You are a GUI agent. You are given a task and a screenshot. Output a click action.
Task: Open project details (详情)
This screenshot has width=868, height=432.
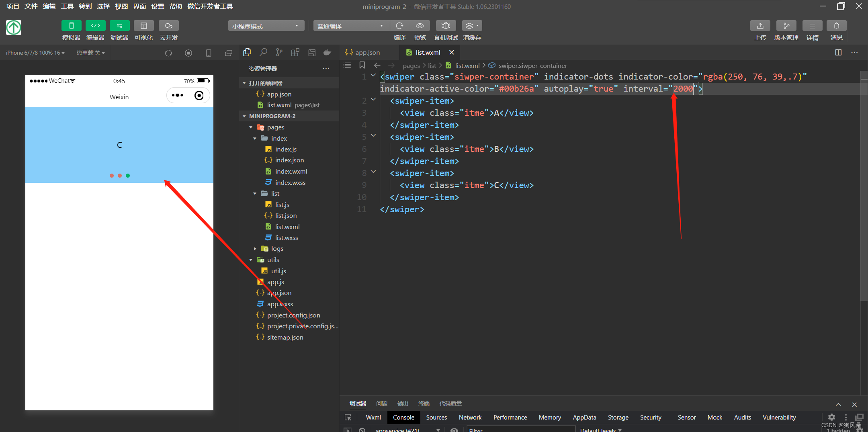point(812,26)
